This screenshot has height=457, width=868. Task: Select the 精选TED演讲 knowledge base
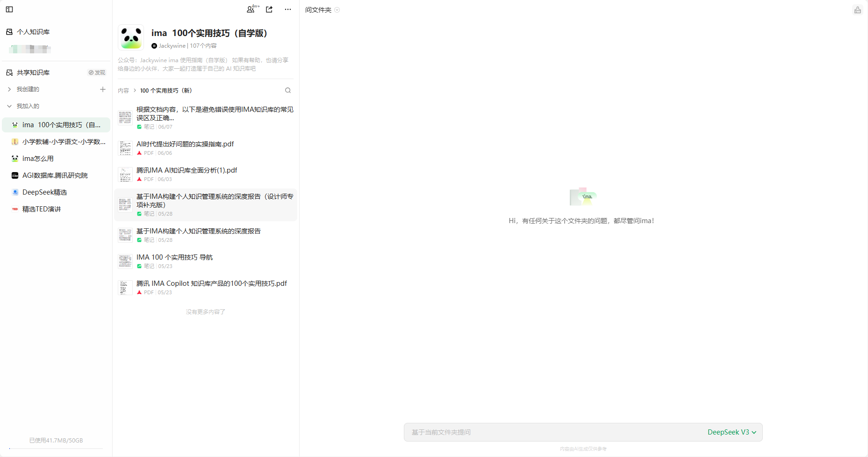pyautogui.click(x=42, y=209)
